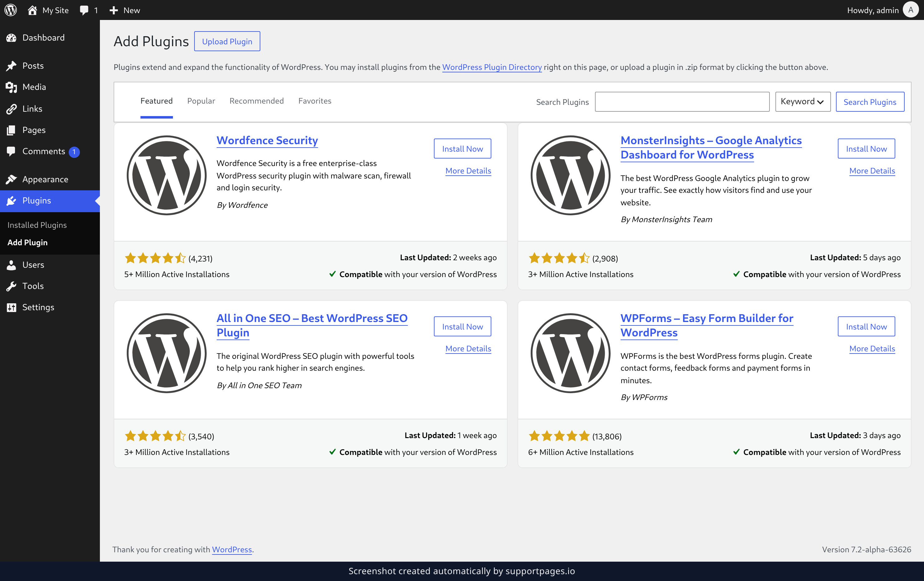Click the Media icon in the sidebar
The image size is (924, 581).
[12, 87]
